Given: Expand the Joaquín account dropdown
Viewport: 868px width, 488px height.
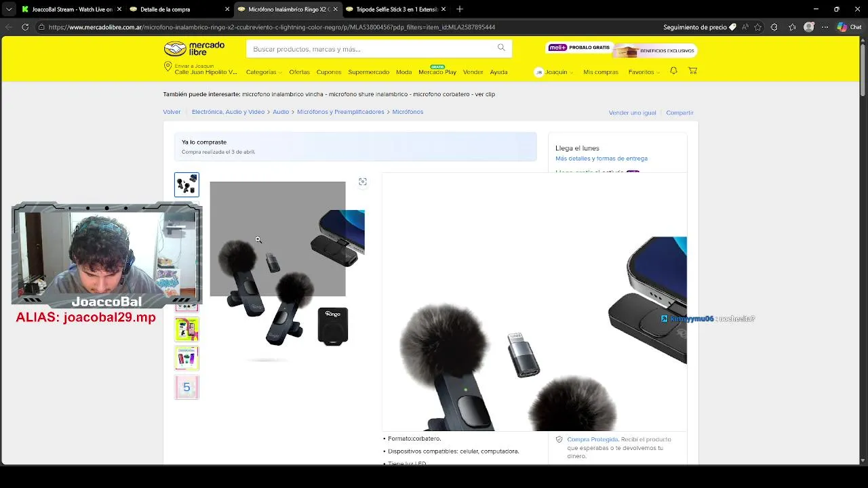Looking at the screenshot, I should 554,72.
